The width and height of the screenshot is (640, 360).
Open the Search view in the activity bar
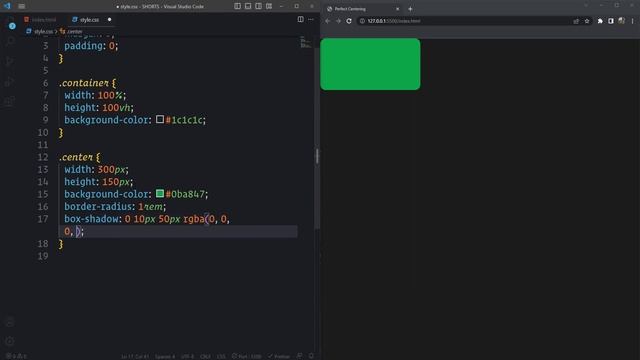pos(11,42)
